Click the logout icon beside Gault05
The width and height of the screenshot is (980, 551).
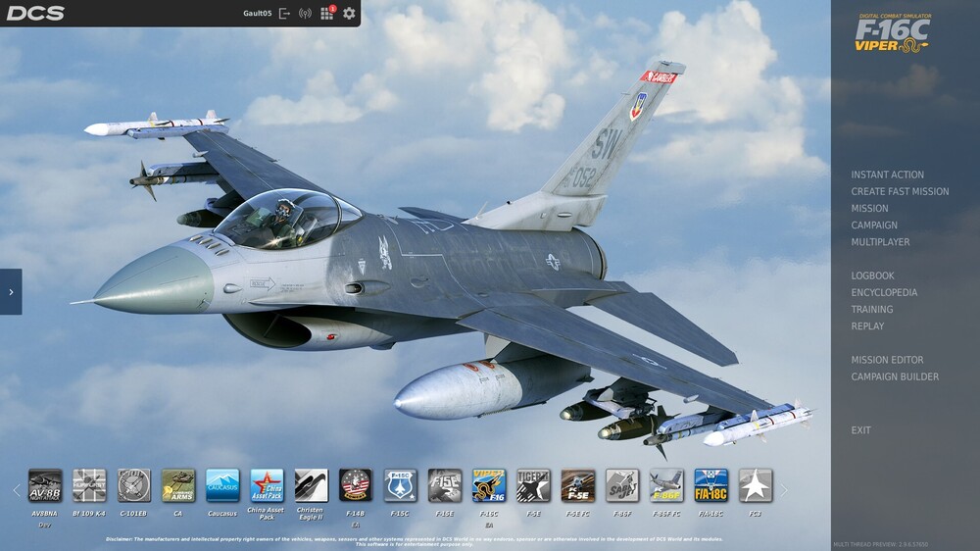pos(284,13)
